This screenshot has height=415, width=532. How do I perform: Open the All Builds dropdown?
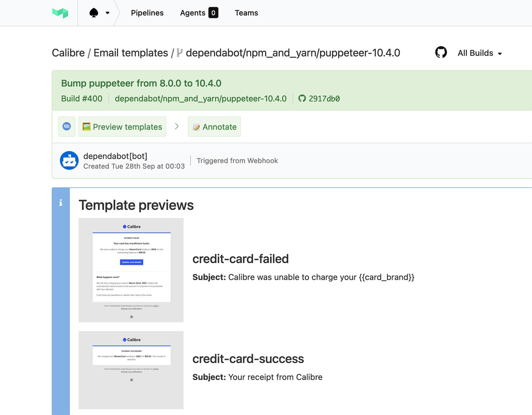(478, 53)
